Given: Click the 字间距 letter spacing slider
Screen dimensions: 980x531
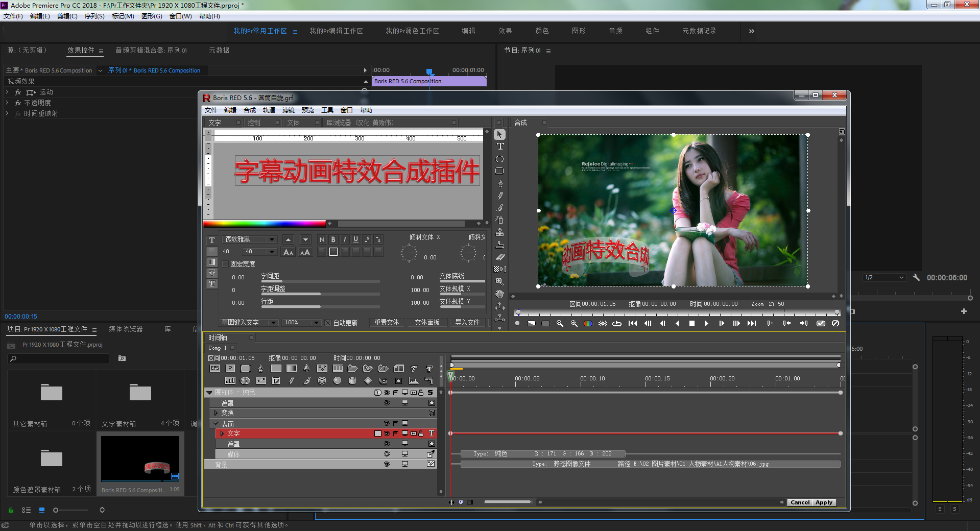Looking at the screenshot, I should click(320, 281).
